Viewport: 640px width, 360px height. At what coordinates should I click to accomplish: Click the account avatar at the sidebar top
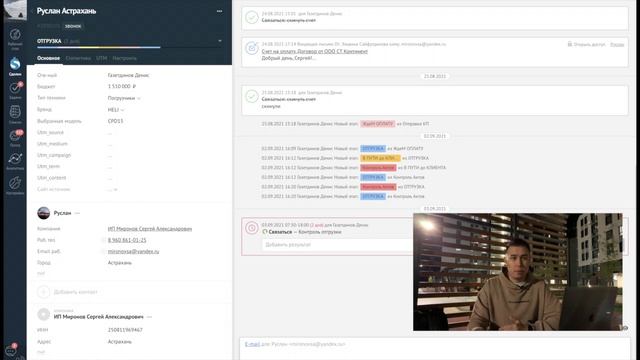[x=15, y=9]
